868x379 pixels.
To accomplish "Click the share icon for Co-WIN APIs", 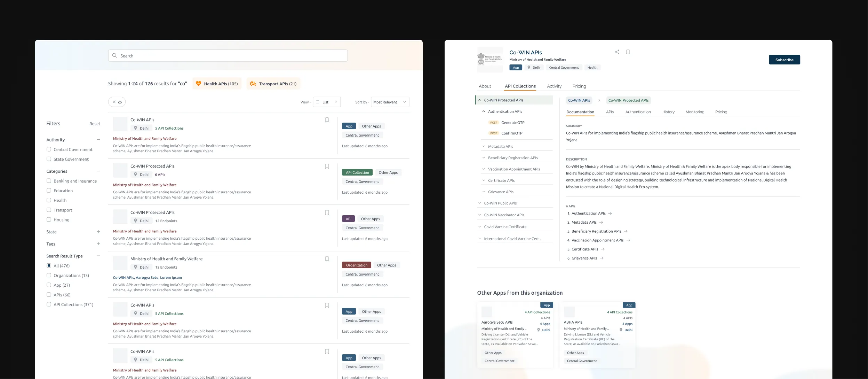I will (617, 52).
